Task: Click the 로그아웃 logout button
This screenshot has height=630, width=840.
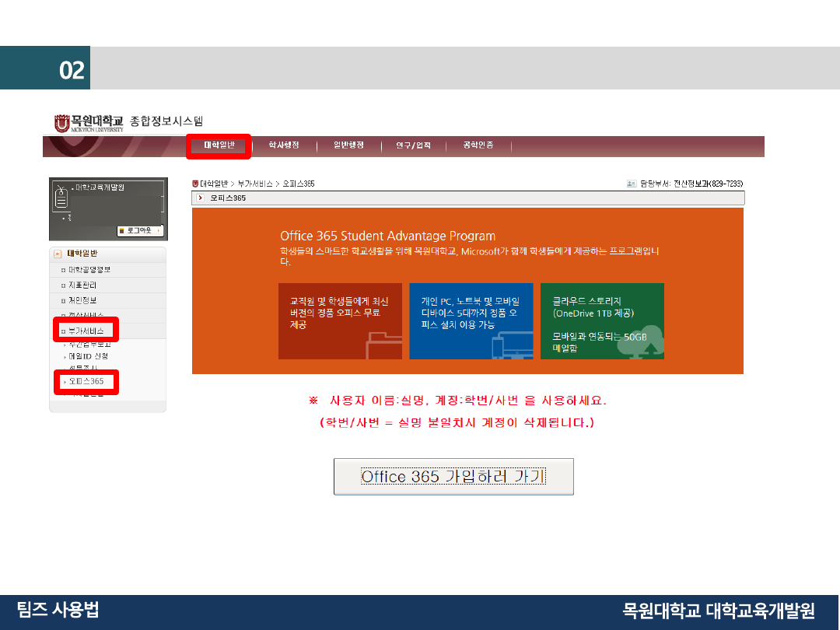Action: [x=140, y=231]
